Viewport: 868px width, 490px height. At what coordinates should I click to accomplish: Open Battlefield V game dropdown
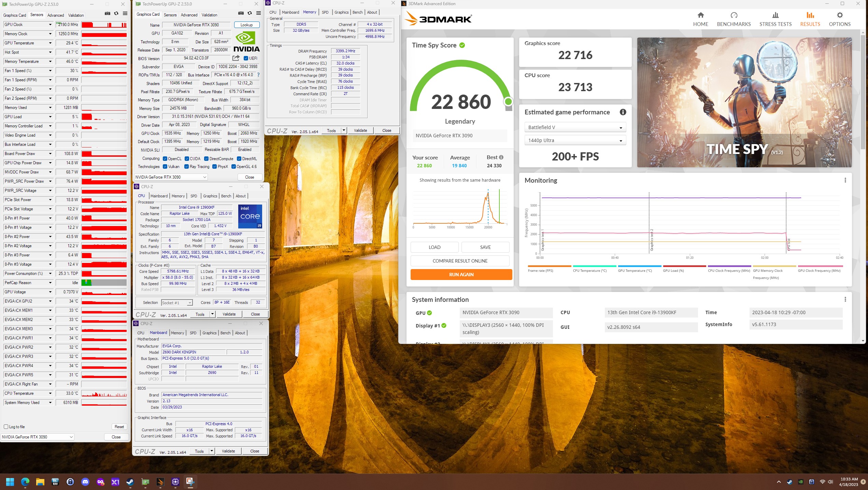(x=575, y=127)
